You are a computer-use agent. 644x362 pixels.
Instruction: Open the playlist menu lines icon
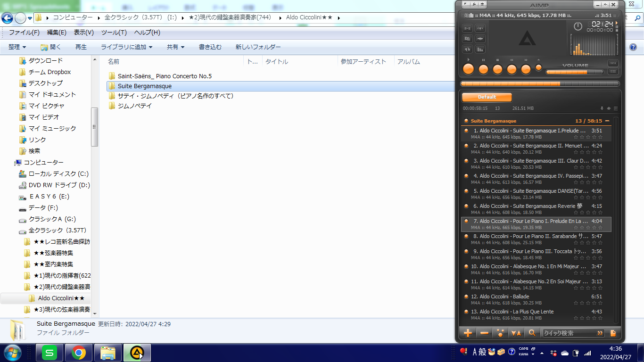point(616,108)
